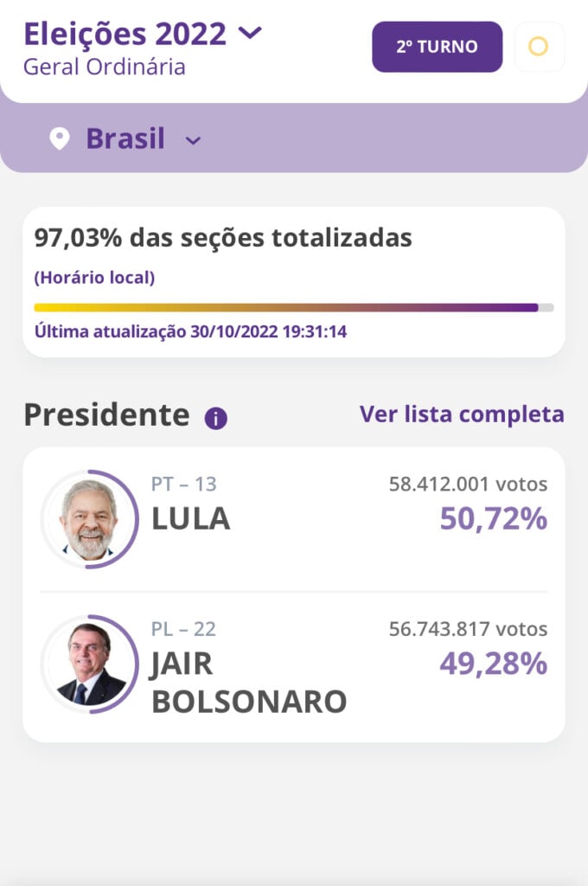Click the 50,72% percentage
588x886 pixels.
point(493,518)
